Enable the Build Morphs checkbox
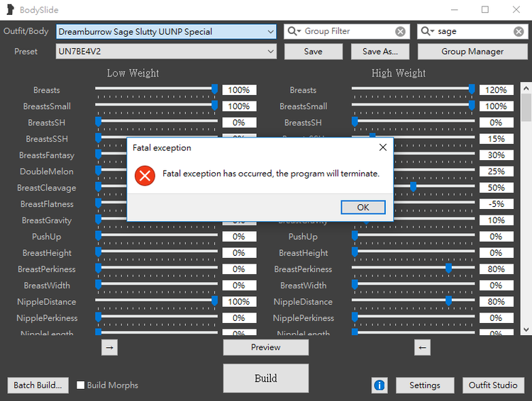532x401 pixels. point(80,385)
